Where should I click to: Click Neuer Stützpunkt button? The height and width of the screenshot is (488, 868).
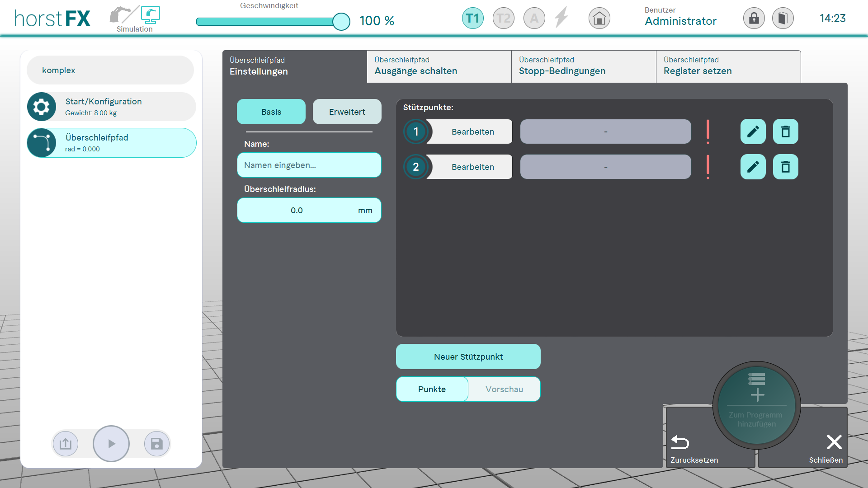468,357
